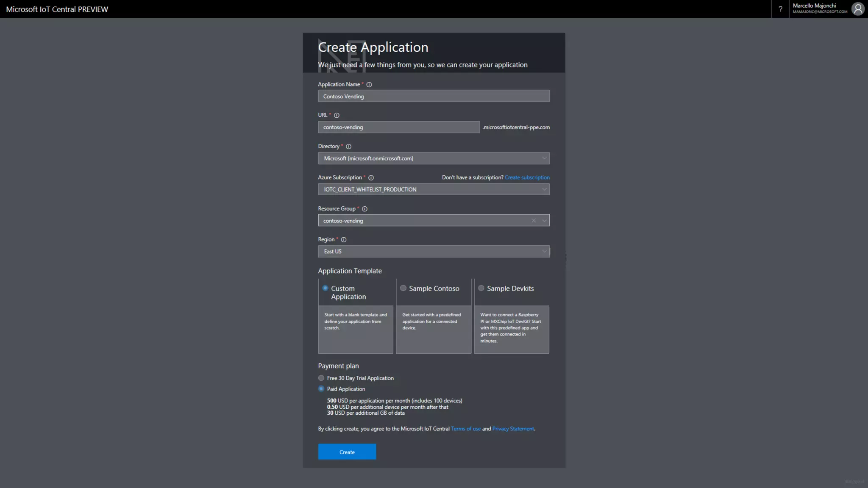This screenshot has height=488, width=868.
Task: Select Sample Devkits template radio
Action: click(481, 288)
